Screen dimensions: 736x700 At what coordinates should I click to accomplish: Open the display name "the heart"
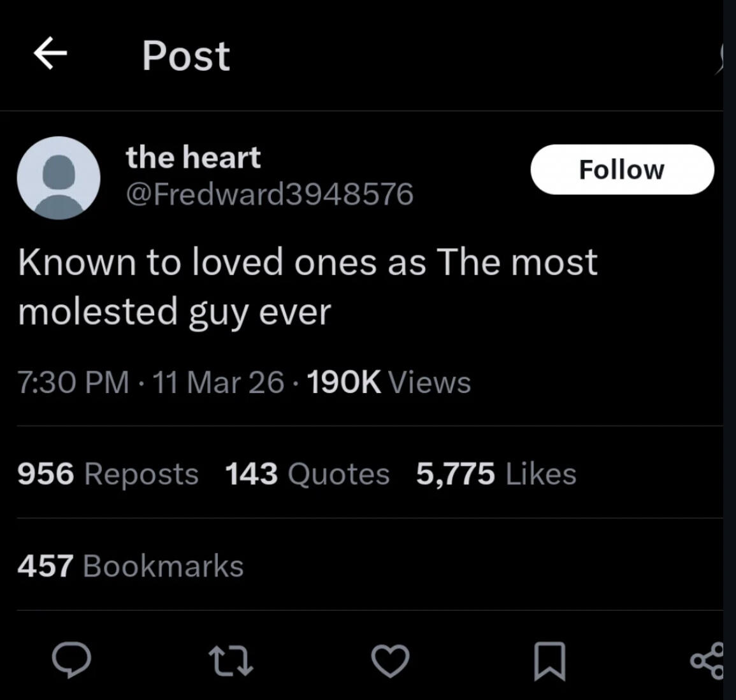pyautogui.click(x=193, y=157)
